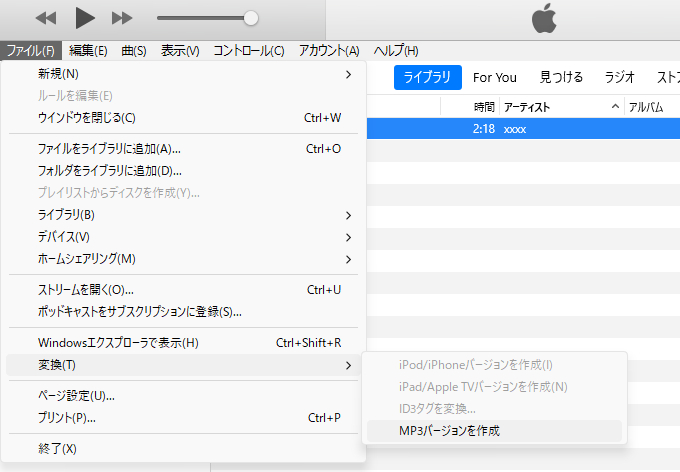The width and height of the screenshot is (680, 472).
Task: Switch to the For You tab
Action: coord(495,78)
